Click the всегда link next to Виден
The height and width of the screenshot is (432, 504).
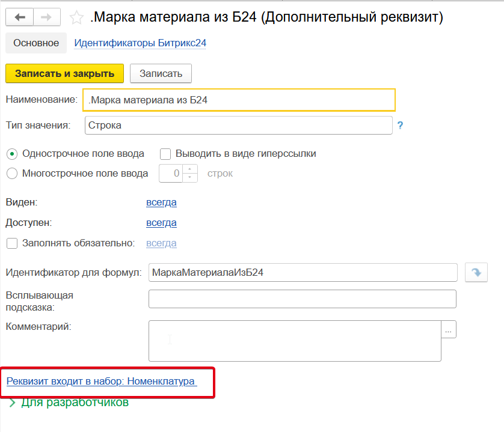tap(161, 202)
